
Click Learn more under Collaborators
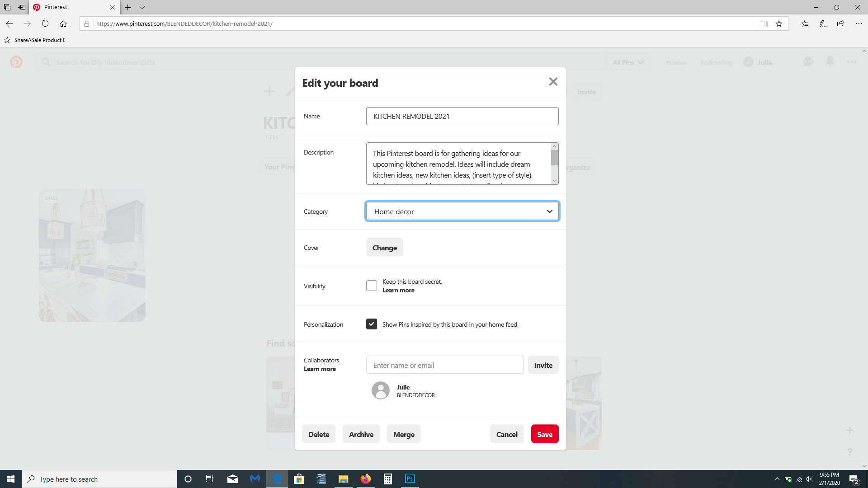pyautogui.click(x=320, y=369)
